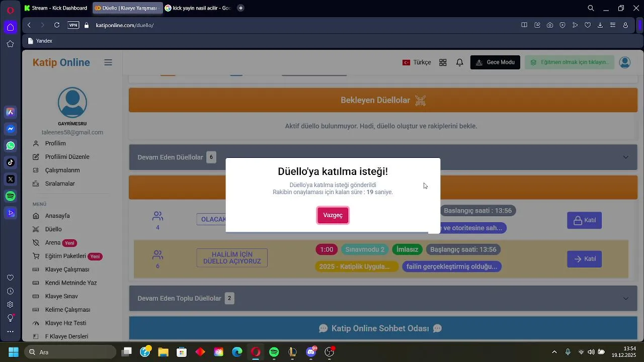Click the Sınavmodu 2 tag
This screenshot has width=644, height=362.
(365, 249)
